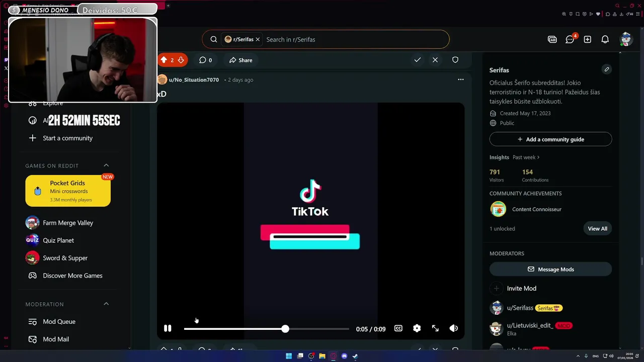Open u/No_Situation7070 profile link
This screenshot has height=362, width=644.
point(194,80)
